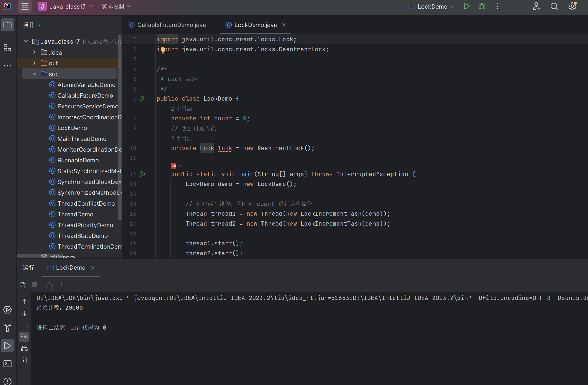This screenshot has height=385, width=588.
Task: Print the console output
Action: click(x=24, y=348)
